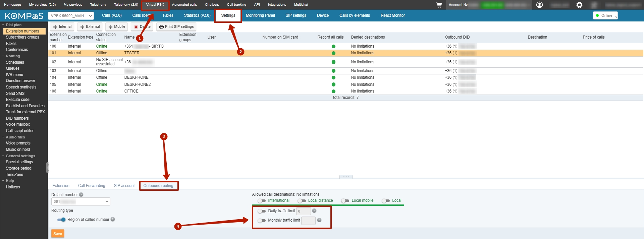
Task: Click Print SIP settings button
Action: [x=176, y=27]
